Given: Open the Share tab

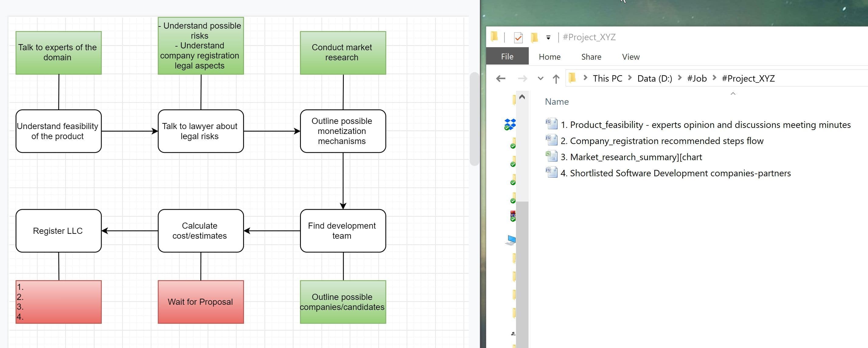Looking at the screenshot, I should (x=592, y=57).
